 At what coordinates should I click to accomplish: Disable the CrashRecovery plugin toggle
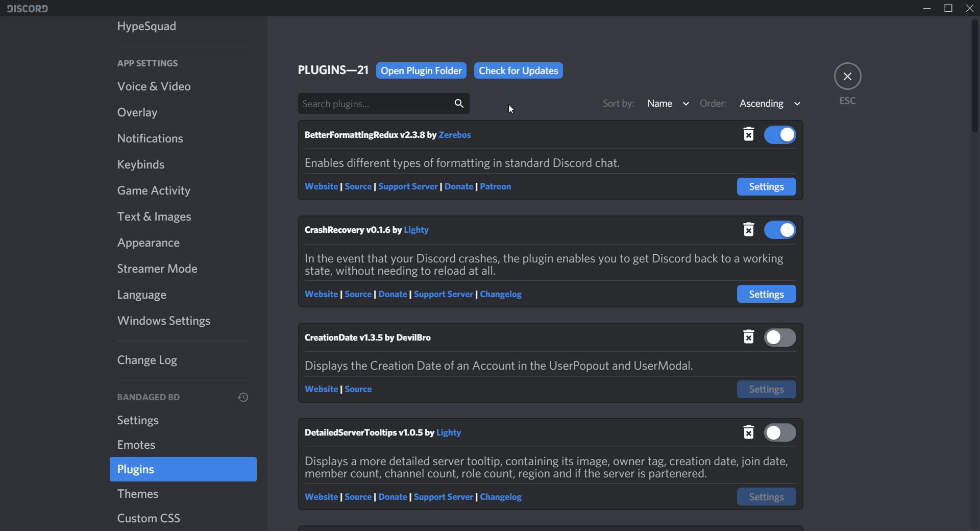tap(779, 230)
